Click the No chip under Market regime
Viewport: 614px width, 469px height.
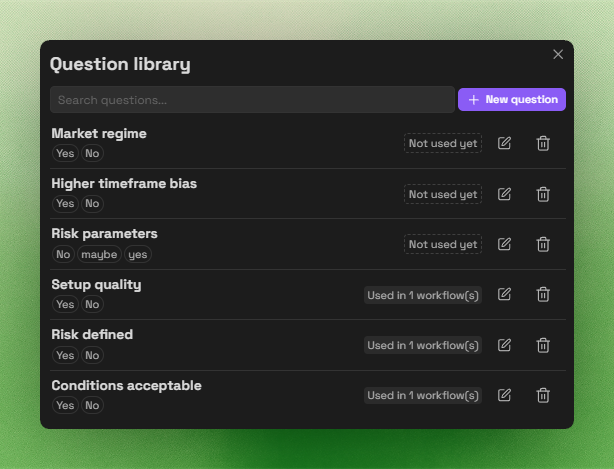pos(92,153)
